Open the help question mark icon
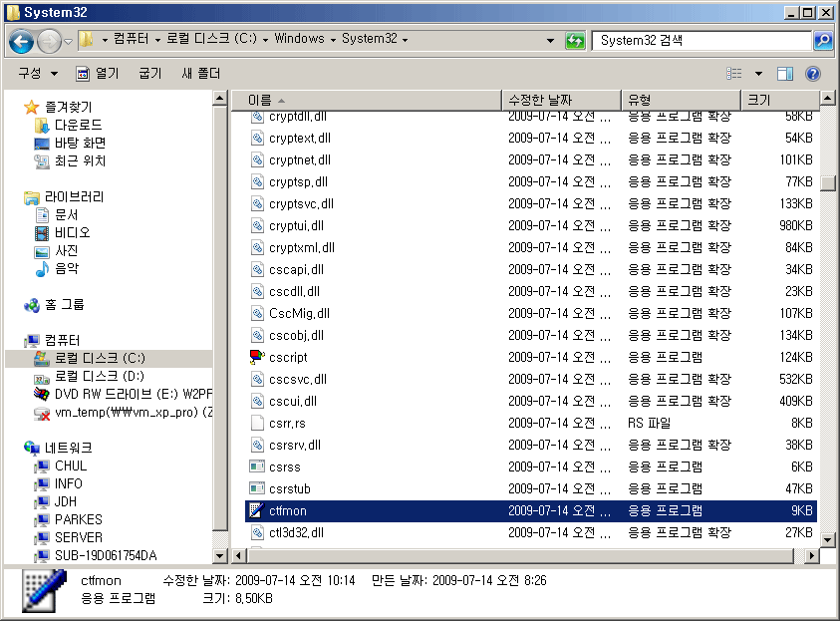This screenshot has height=621, width=840. point(813,74)
